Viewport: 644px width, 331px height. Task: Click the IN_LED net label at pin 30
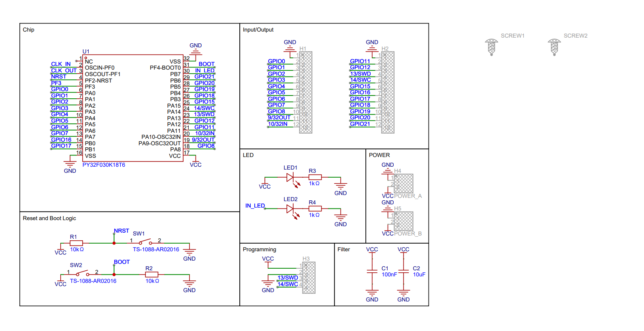pos(205,70)
